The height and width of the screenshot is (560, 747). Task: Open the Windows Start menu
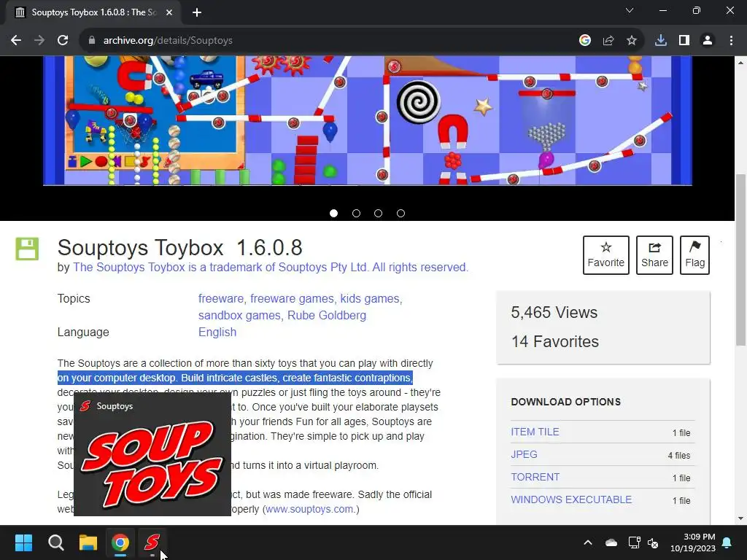[23, 542]
